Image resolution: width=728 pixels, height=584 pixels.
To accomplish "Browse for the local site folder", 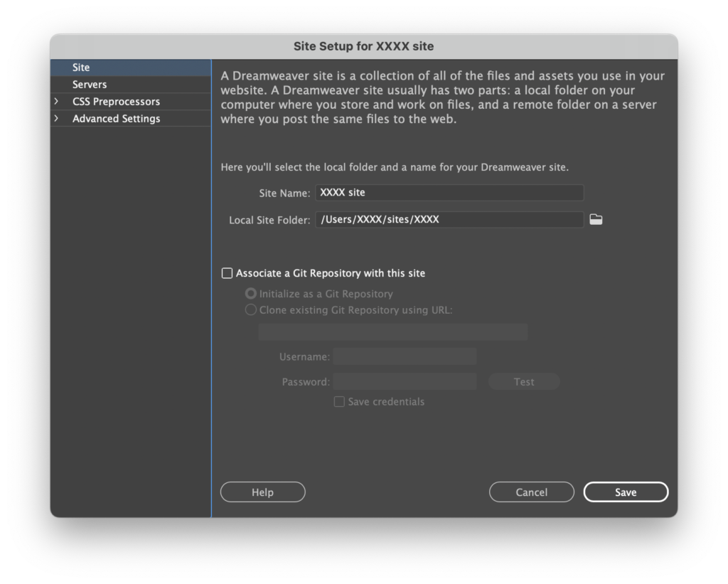I will pos(596,220).
